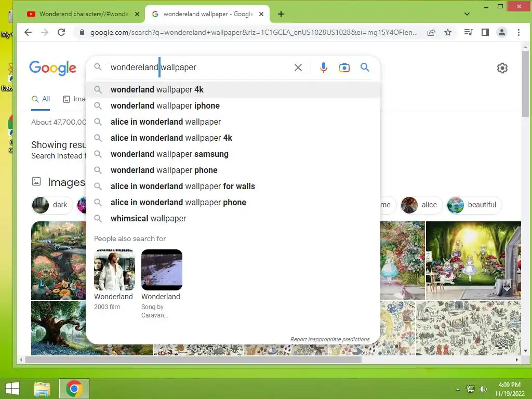Open the Alice forest mural image result

(x=473, y=261)
